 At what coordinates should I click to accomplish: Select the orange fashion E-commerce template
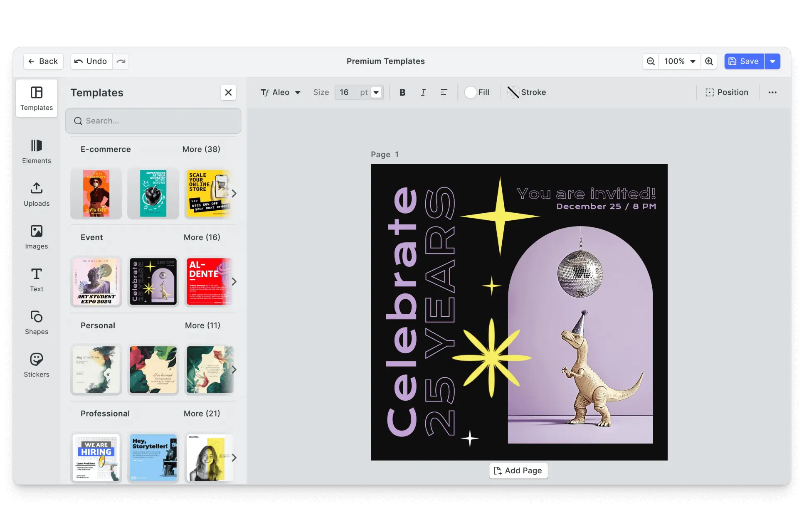coord(96,194)
